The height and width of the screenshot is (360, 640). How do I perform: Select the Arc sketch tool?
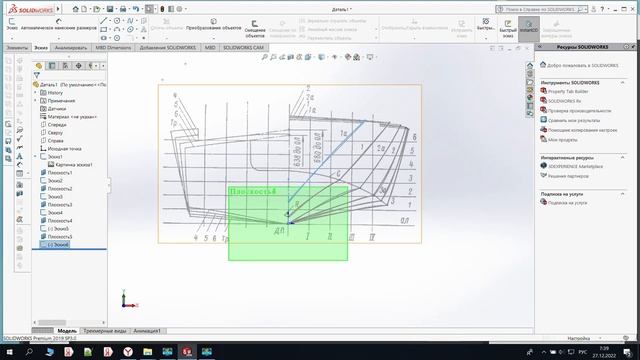click(x=117, y=29)
